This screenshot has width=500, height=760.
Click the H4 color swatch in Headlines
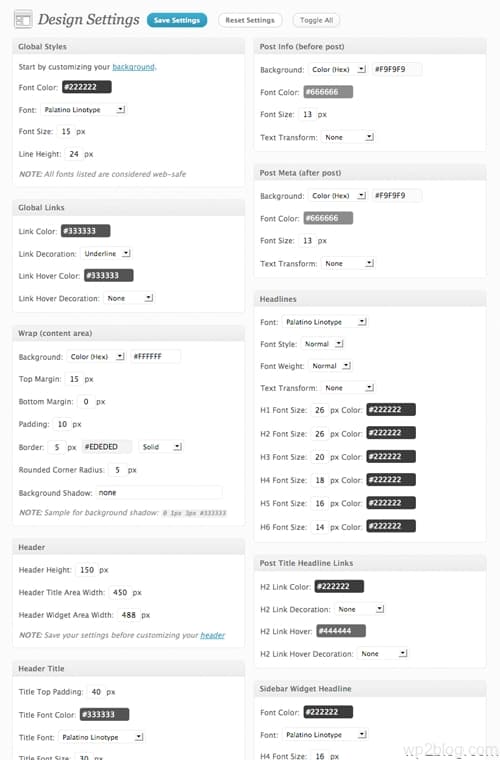[x=391, y=480]
